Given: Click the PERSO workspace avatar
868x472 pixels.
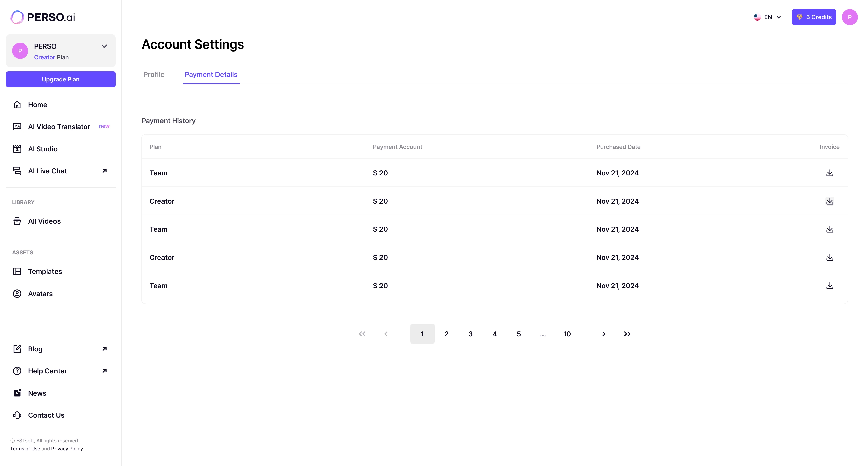Looking at the screenshot, I should point(20,51).
